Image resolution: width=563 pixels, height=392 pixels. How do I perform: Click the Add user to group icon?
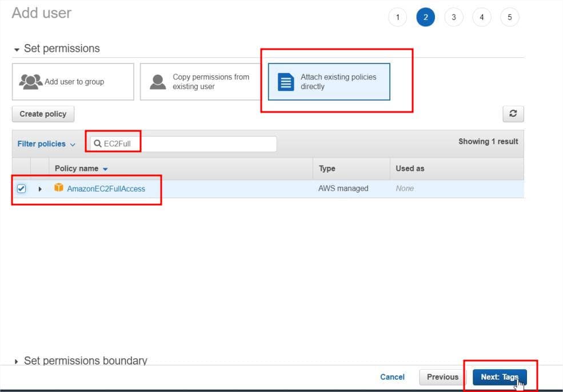pyautogui.click(x=31, y=82)
